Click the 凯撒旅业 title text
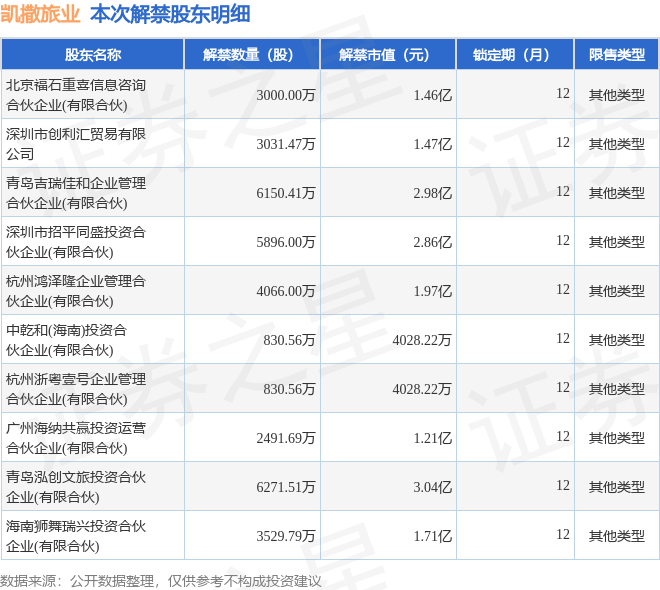Viewport: 660px width, 590px height. [40, 14]
